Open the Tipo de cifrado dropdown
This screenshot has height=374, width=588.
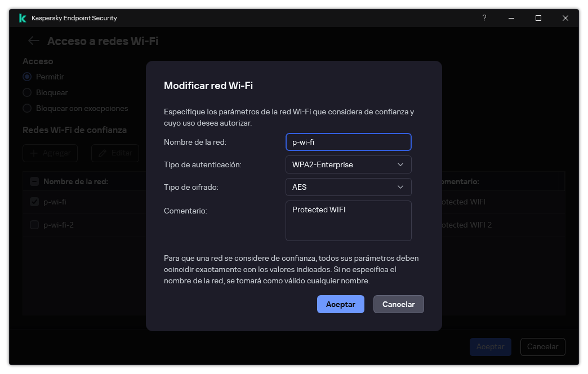[348, 187]
